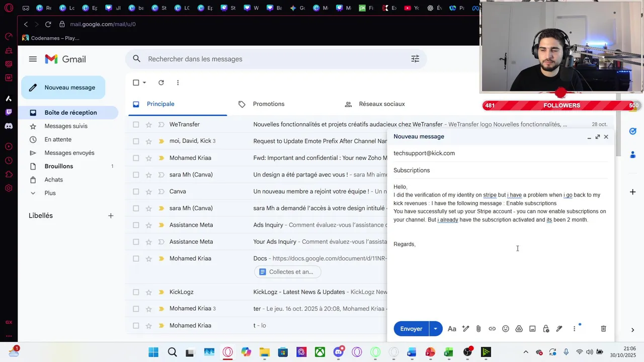Select the WeTransfer email checkbox
The height and width of the screenshot is (362, 644).
pyautogui.click(x=136, y=125)
